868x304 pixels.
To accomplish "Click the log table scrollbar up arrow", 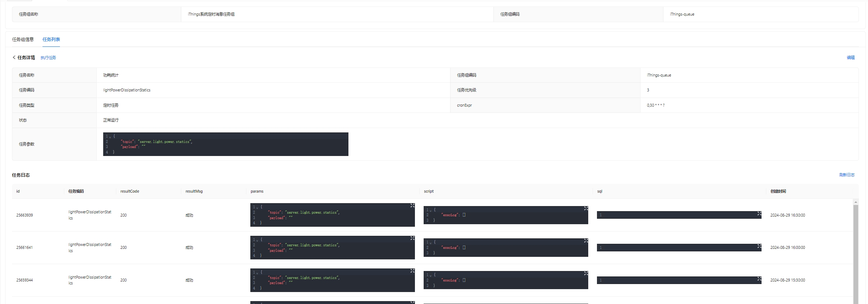I will click(856, 202).
